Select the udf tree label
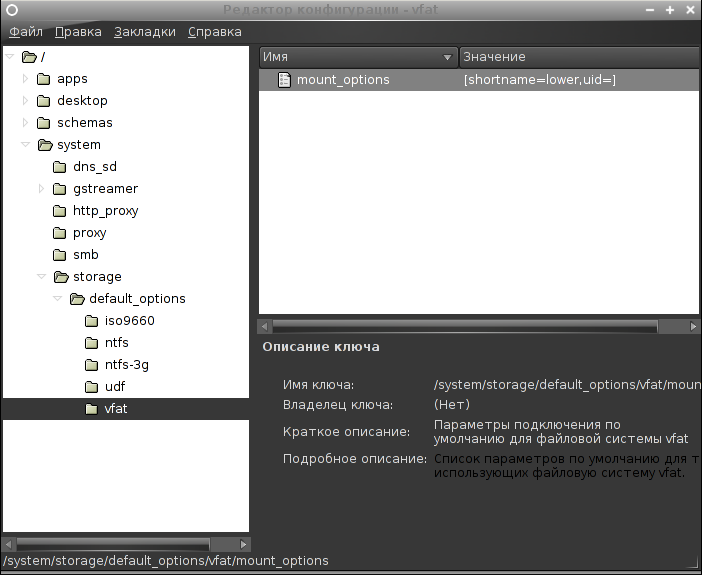Viewport: 702px width, 575px height. tap(115, 386)
